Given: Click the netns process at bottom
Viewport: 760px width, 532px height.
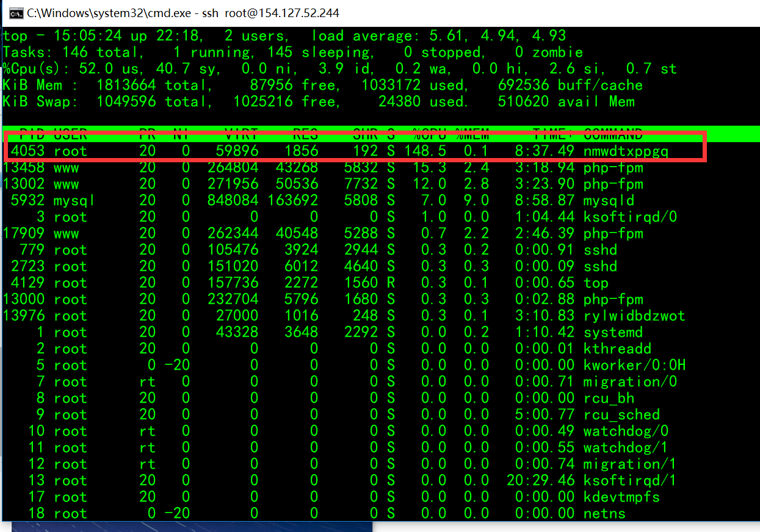Looking at the screenshot, I should coord(604,514).
